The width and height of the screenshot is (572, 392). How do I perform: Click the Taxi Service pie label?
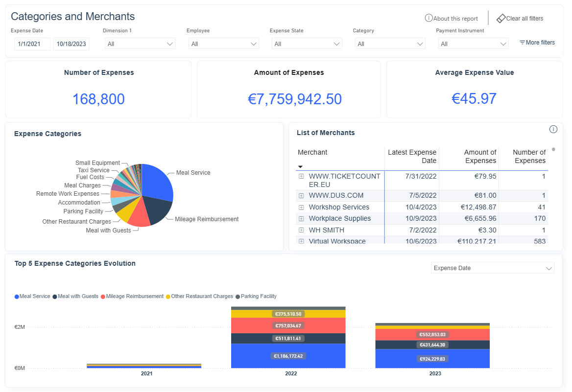(x=94, y=170)
